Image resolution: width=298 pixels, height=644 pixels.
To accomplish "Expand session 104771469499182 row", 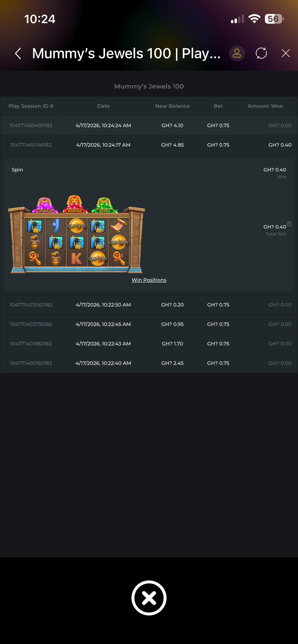I will pyautogui.click(x=149, y=125).
